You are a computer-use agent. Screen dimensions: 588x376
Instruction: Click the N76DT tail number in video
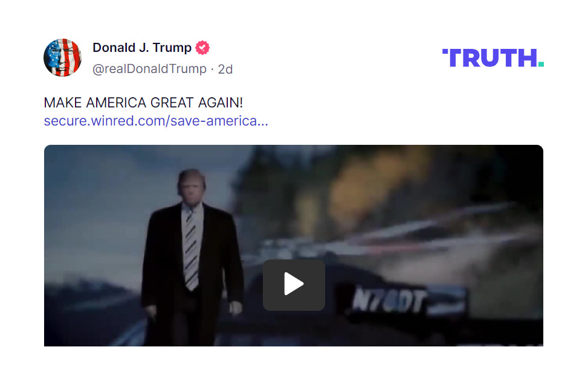click(389, 300)
